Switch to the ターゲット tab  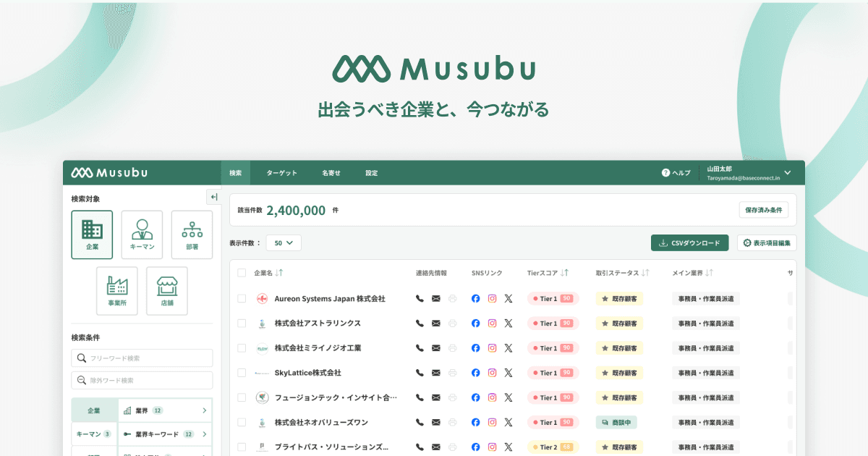281,172
